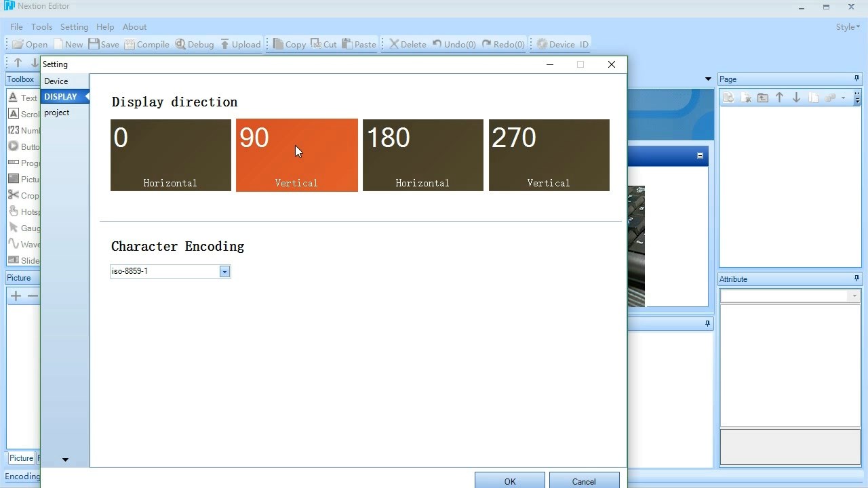
Task: Click the down arrow under Setting sidebar
Action: click(x=65, y=460)
